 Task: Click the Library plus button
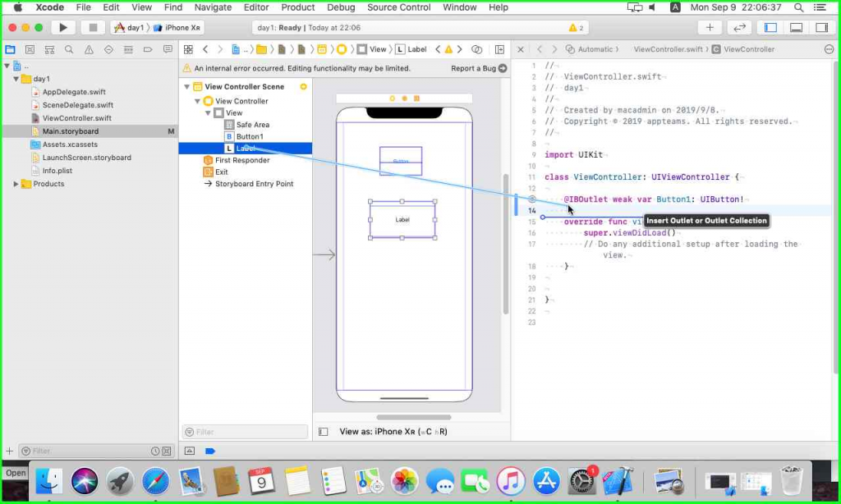(x=710, y=27)
